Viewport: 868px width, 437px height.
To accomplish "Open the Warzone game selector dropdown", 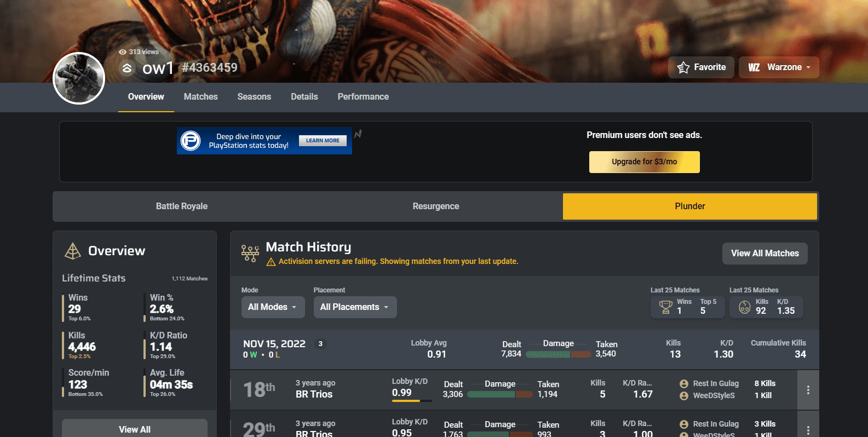I will pos(779,67).
